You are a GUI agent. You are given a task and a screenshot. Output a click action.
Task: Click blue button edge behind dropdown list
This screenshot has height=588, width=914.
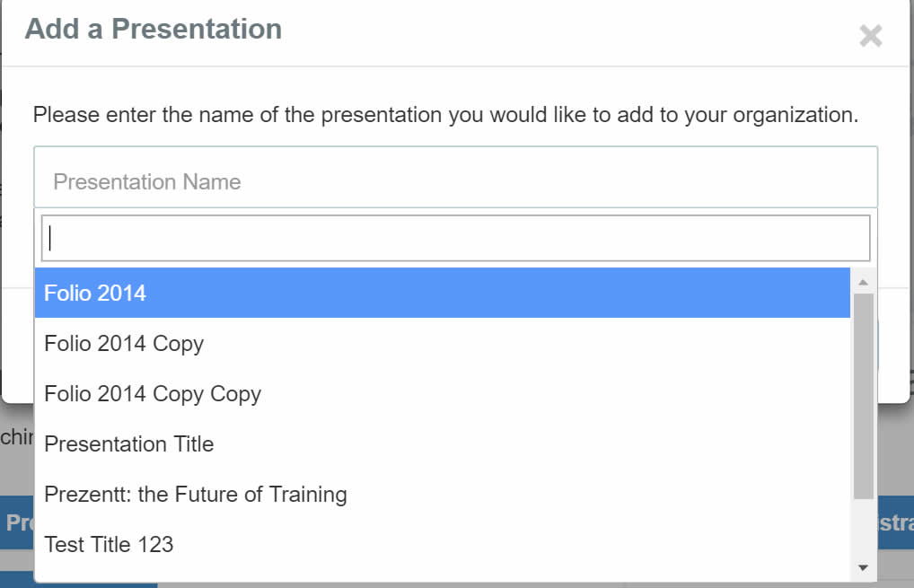877,345
